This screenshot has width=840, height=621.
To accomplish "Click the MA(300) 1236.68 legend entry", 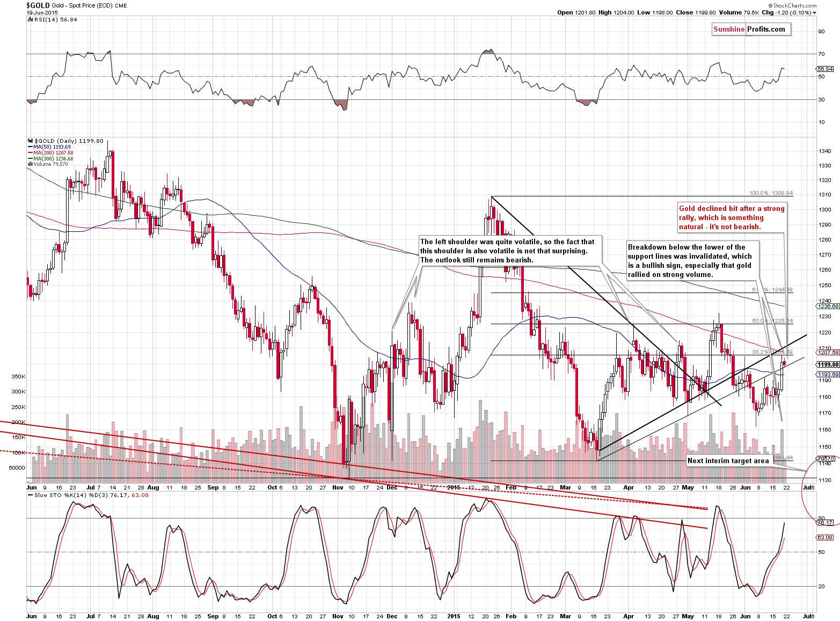I will click(x=50, y=159).
